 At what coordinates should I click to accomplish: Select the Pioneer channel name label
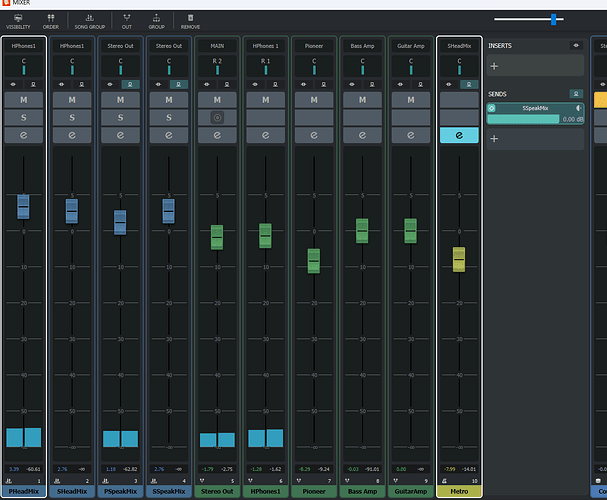coord(314,491)
